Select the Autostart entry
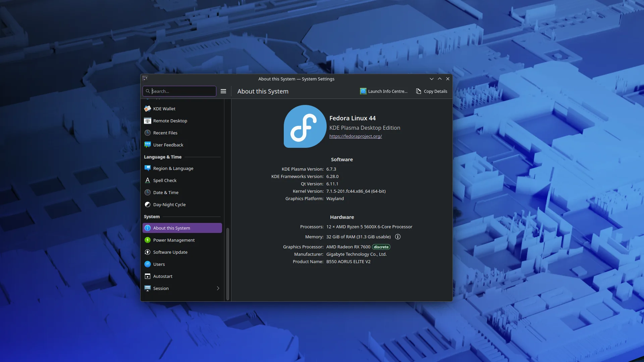This screenshot has width=644, height=362. click(x=182, y=276)
